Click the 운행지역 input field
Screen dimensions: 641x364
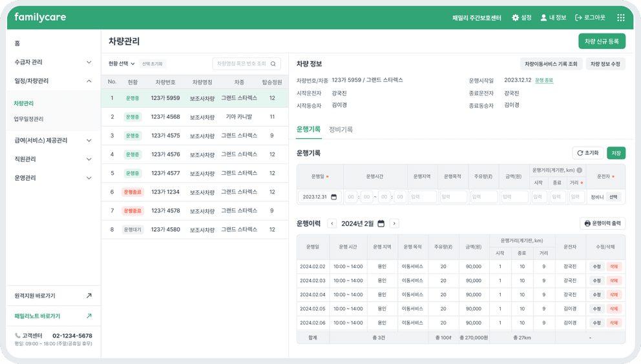click(x=423, y=197)
